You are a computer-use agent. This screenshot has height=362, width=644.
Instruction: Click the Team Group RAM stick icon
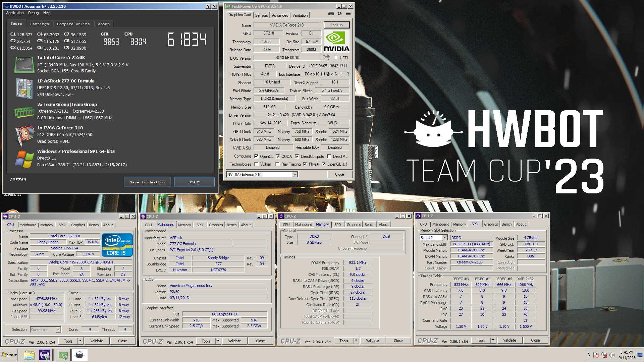(24, 112)
